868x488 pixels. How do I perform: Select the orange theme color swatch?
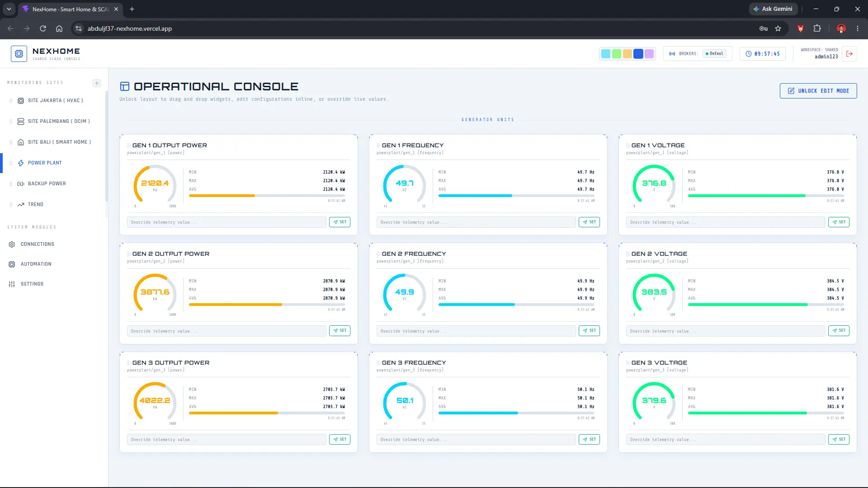pos(627,54)
